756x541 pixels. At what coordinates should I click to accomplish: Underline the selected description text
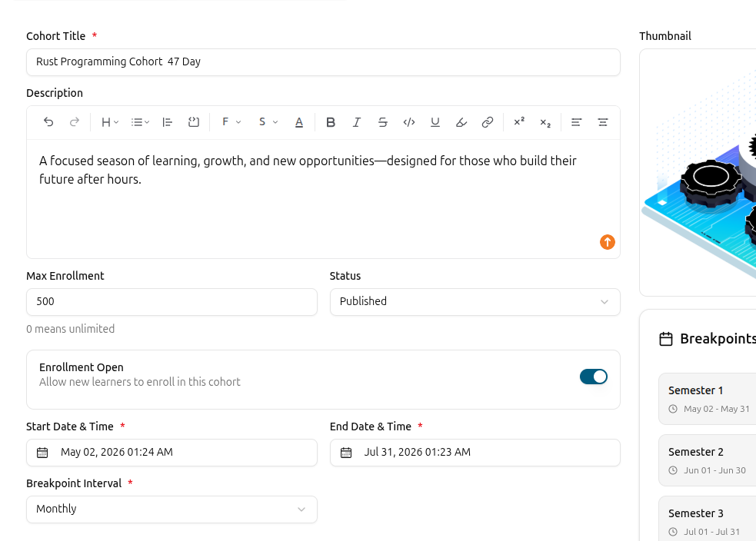click(x=435, y=122)
